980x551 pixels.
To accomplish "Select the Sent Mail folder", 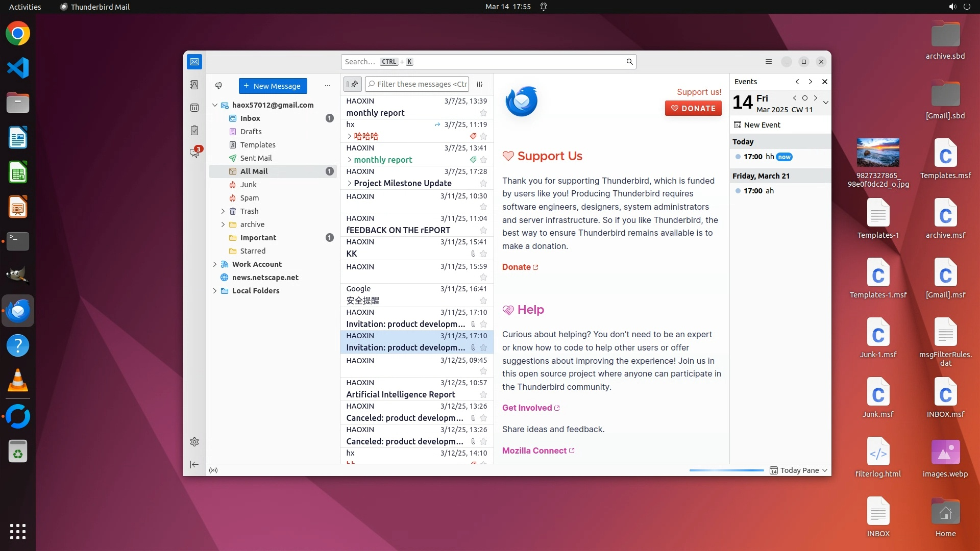I will point(256,158).
